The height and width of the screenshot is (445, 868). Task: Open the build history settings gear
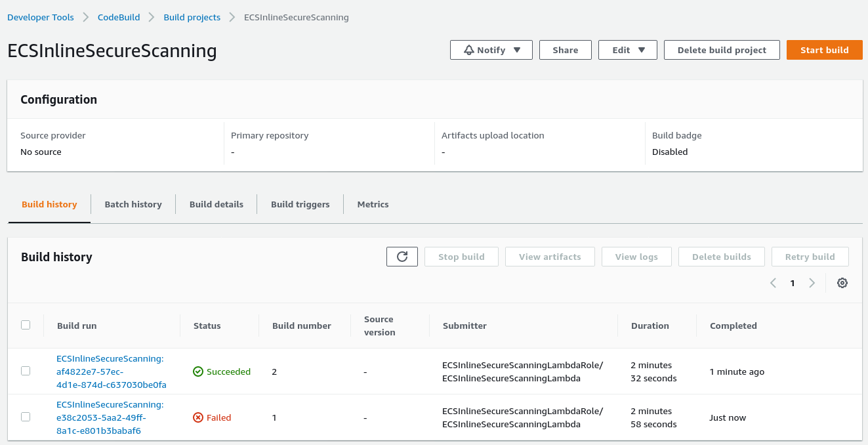842,283
